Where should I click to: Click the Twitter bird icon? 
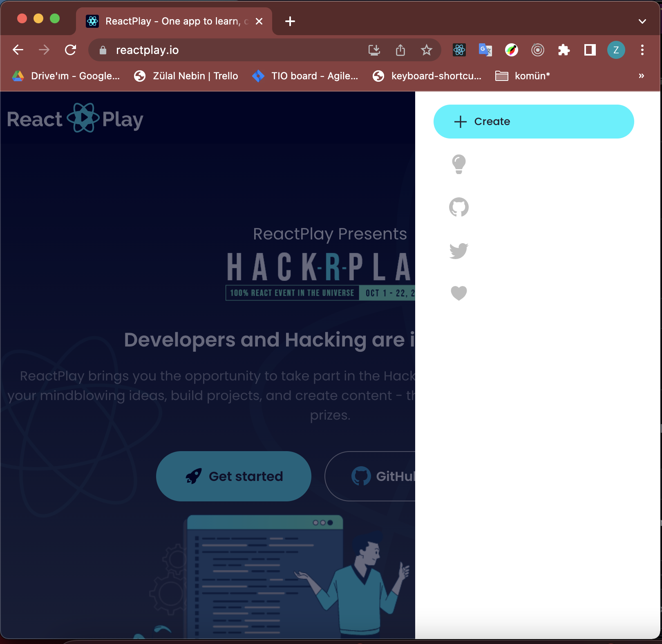click(459, 251)
